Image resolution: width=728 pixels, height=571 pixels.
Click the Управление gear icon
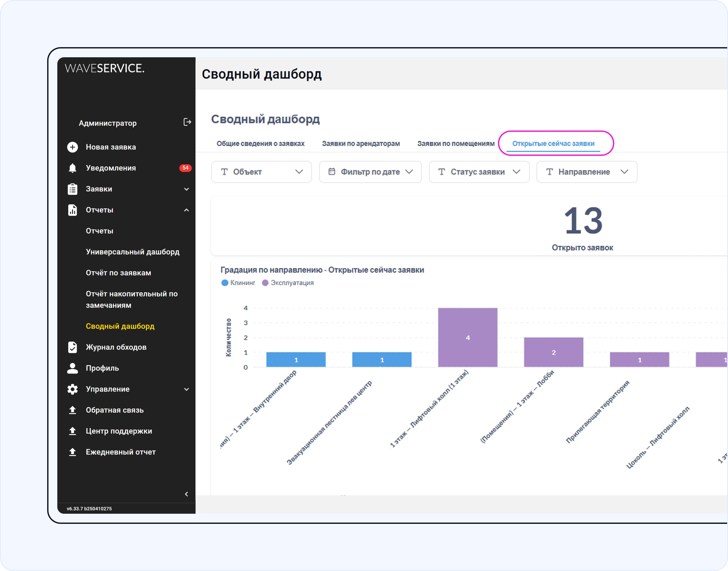72,389
